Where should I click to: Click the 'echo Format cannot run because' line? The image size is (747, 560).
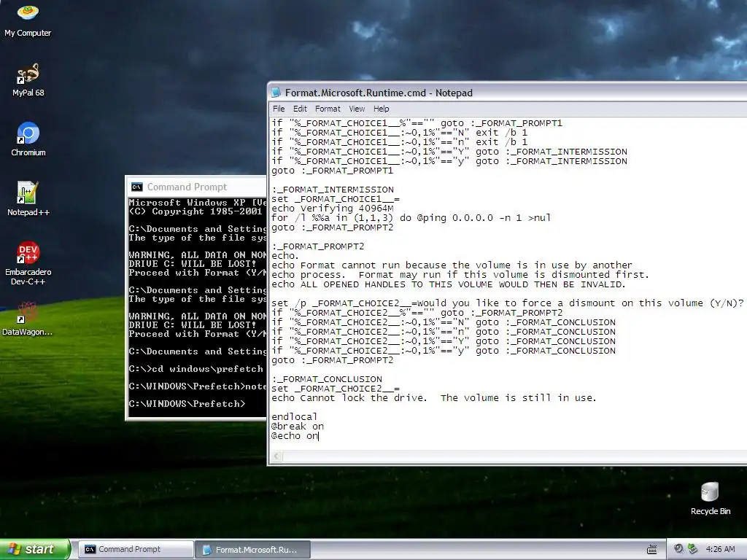pos(452,265)
